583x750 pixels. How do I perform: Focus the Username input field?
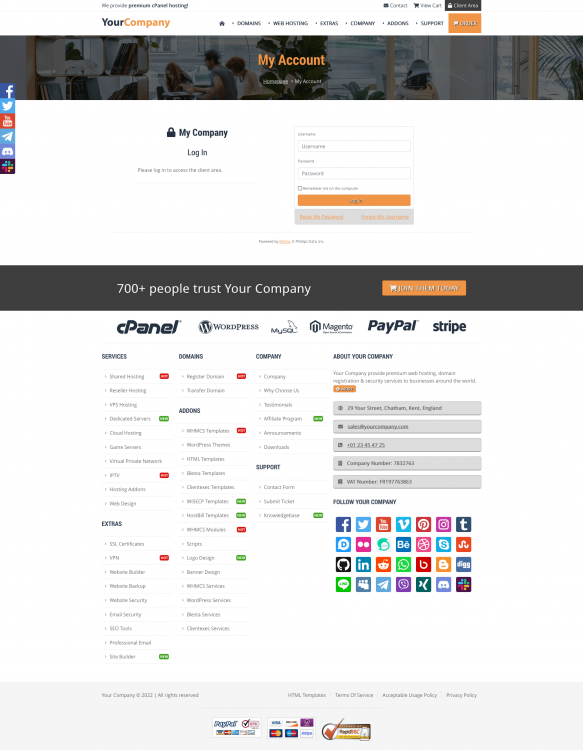point(354,146)
